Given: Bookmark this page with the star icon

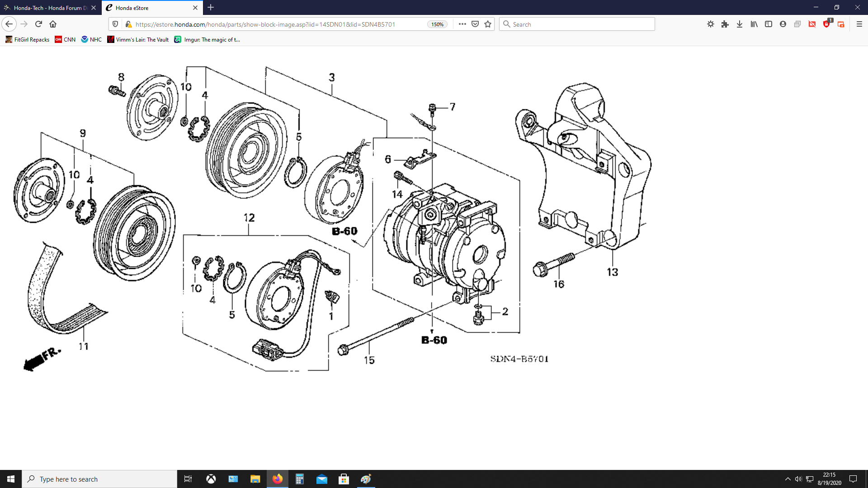Looking at the screenshot, I should (488, 24).
